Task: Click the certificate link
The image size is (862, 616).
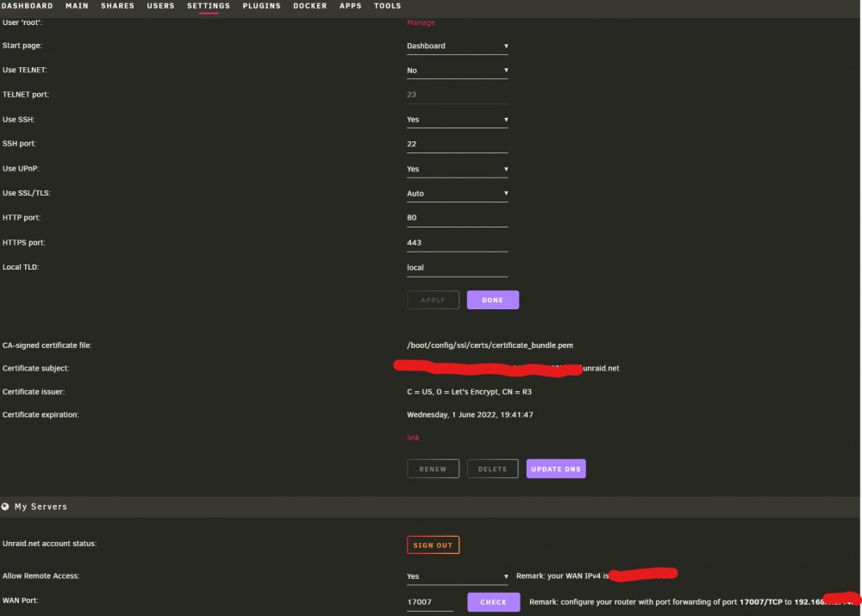Action: click(413, 438)
